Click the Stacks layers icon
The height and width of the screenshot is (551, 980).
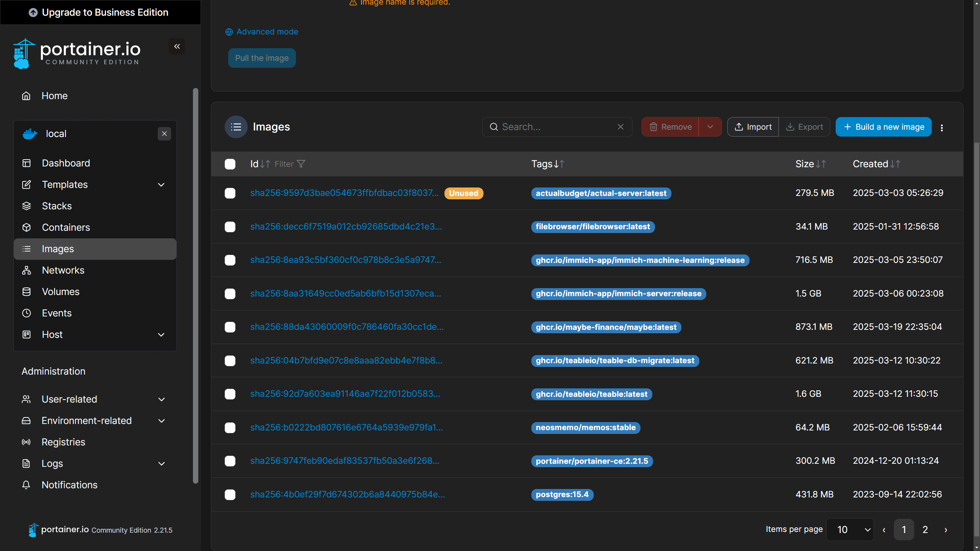pyautogui.click(x=26, y=206)
